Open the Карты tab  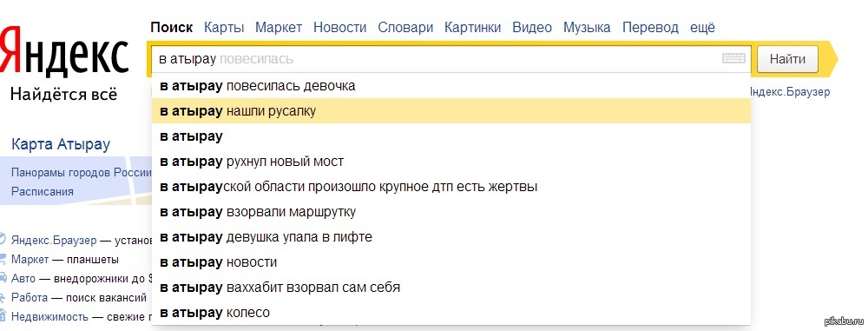point(224,27)
